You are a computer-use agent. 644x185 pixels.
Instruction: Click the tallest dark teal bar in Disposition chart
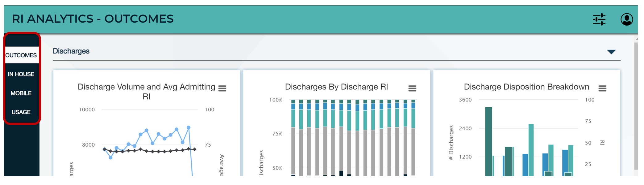488,141
